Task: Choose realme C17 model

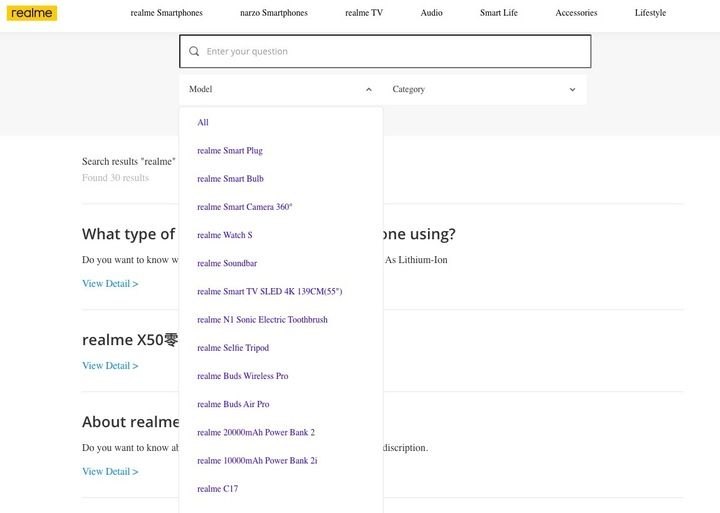Action: 217,489
